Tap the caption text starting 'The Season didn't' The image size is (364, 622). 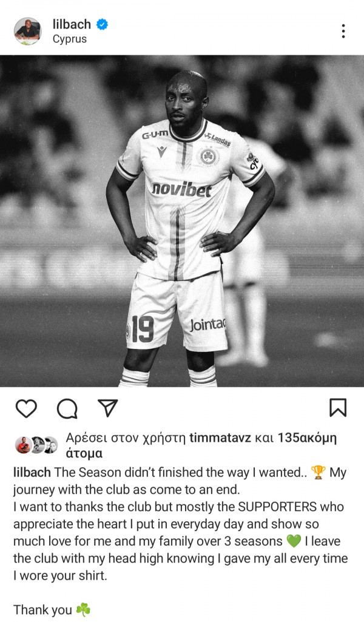click(x=180, y=524)
